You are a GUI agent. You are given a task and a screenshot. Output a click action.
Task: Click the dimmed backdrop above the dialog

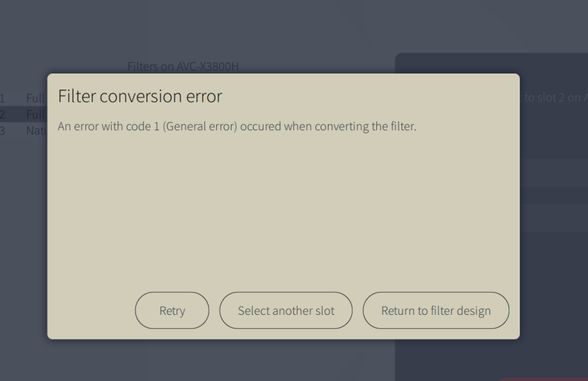click(x=294, y=29)
